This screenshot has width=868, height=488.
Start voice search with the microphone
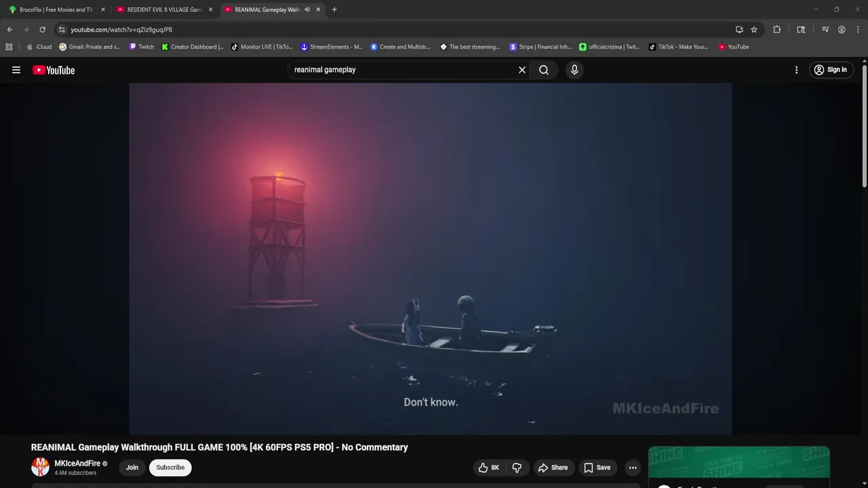pos(574,70)
